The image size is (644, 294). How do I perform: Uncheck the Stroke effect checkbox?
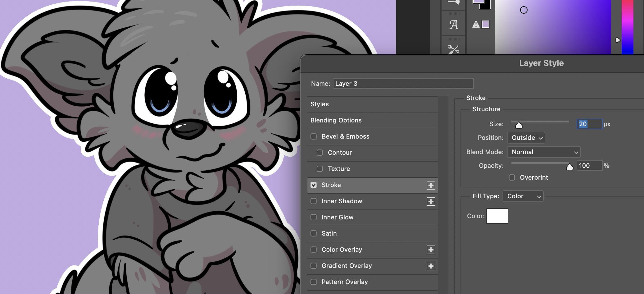(314, 185)
